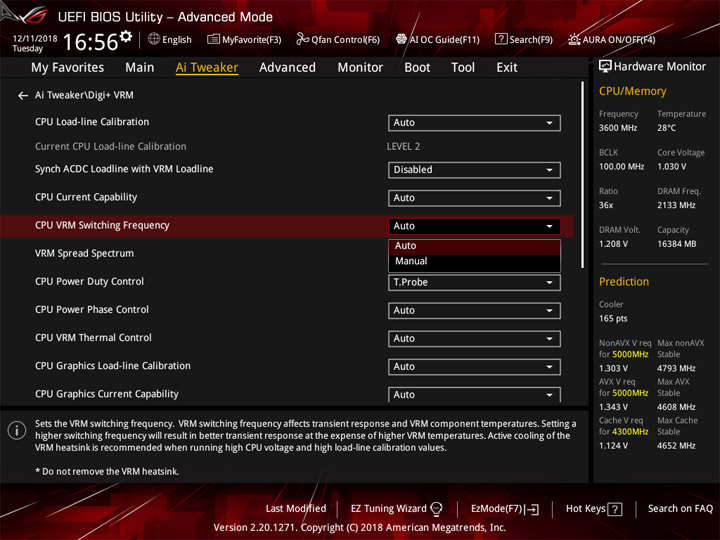Screen dimensions: 720x540
Task: Click the info icon beside help text
Action: [17, 430]
